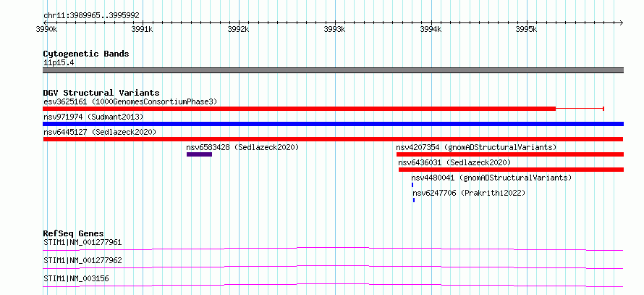Click the RefSeq Genes track title
644x295 pixels.
74,233
